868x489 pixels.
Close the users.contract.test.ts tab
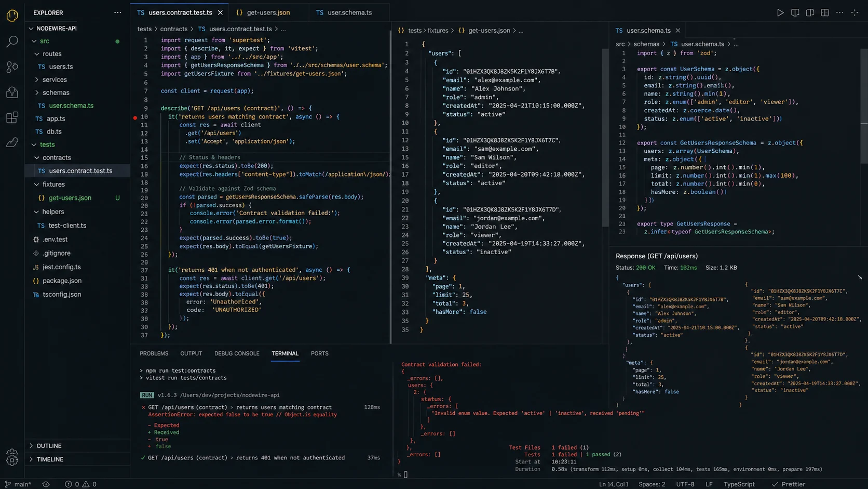(x=220, y=12)
